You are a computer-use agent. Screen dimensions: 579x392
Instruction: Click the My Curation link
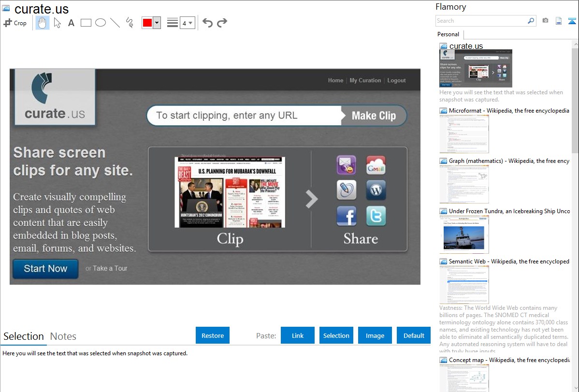(365, 80)
